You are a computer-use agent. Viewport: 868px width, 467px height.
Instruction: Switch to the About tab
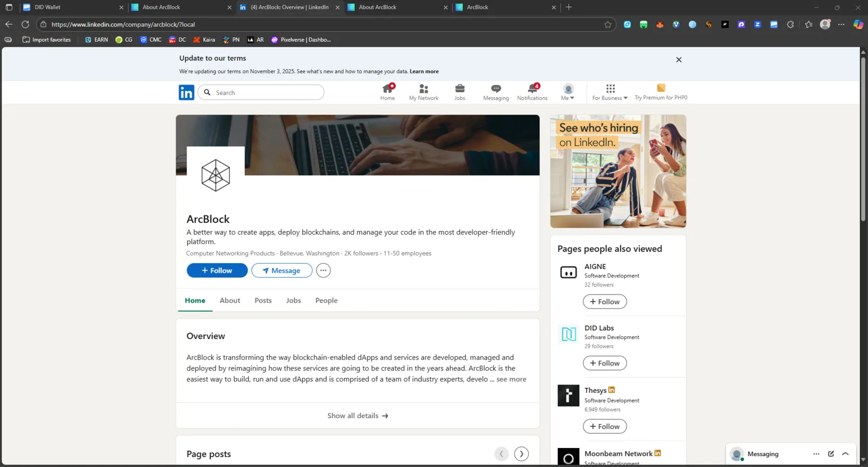(x=230, y=300)
